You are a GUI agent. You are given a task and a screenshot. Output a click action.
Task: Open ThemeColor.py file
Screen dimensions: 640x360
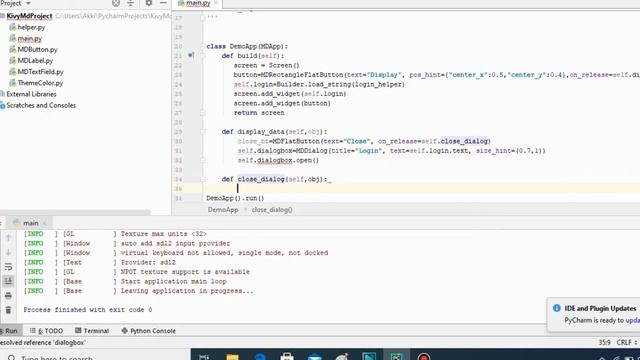tap(40, 83)
